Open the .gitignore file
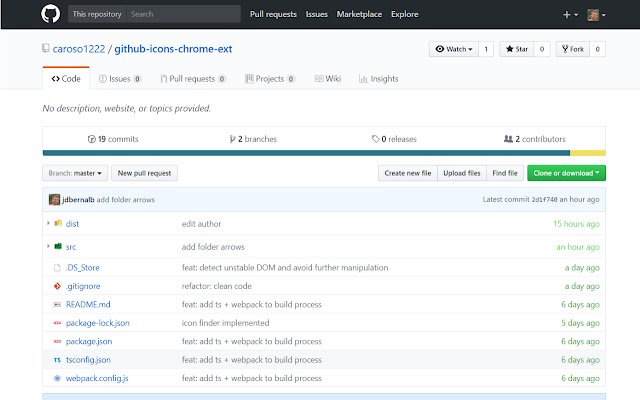 83,286
